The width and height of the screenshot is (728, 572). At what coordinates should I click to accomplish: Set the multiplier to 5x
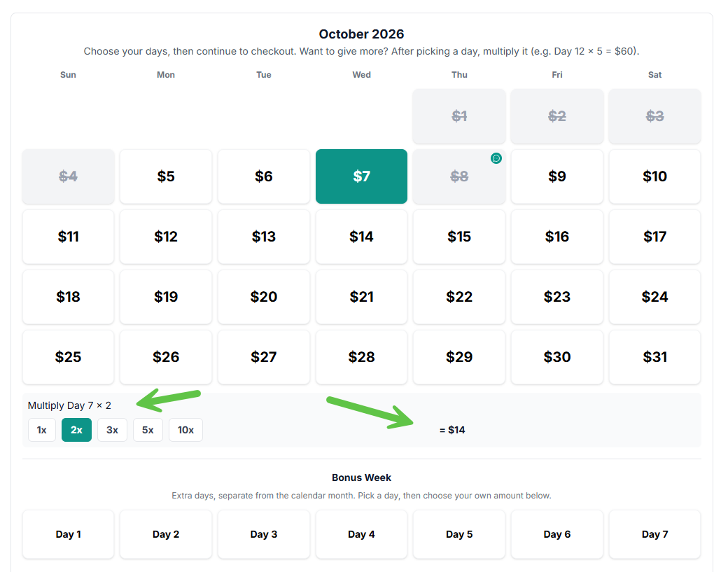[148, 430]
